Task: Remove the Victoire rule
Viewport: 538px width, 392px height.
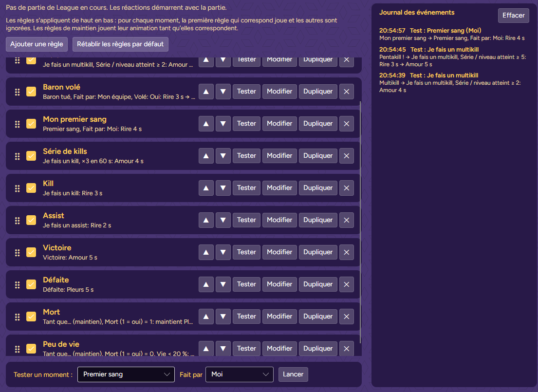Action: pos(347,252)
